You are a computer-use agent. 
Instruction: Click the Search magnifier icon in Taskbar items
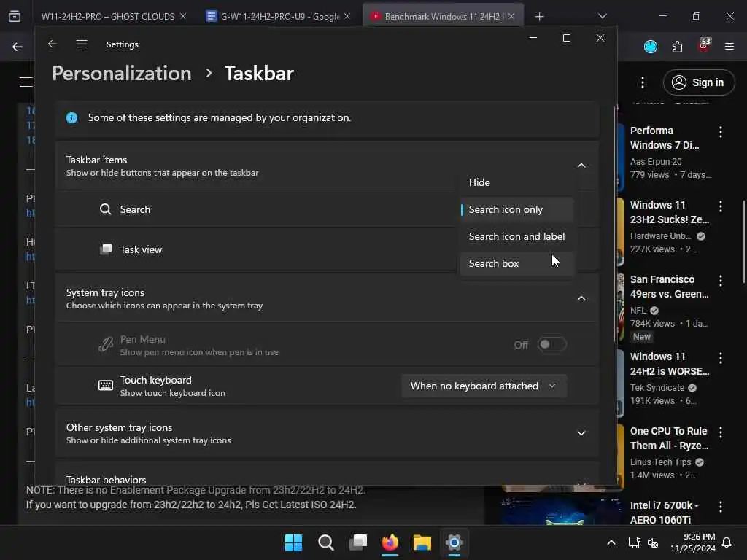(105, 209)
